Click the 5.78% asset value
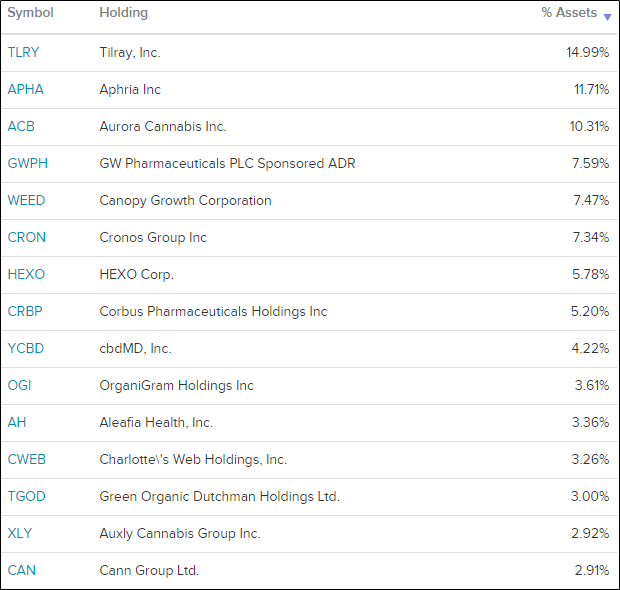The image size is (620, 590). click(591, 274)
